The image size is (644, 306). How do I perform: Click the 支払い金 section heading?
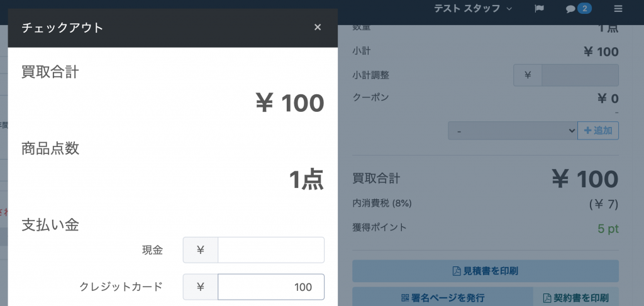click(x=50, y=225)
